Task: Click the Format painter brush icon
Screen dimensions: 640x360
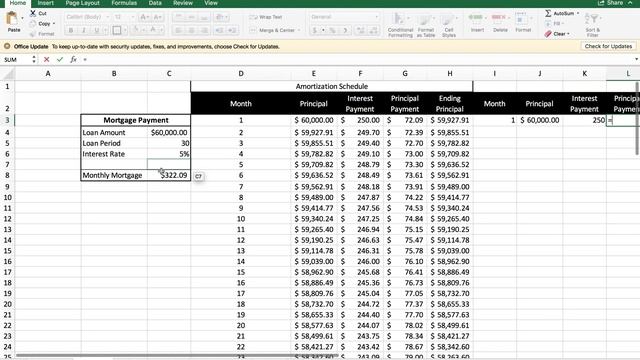Action: [x=33, y=34]
